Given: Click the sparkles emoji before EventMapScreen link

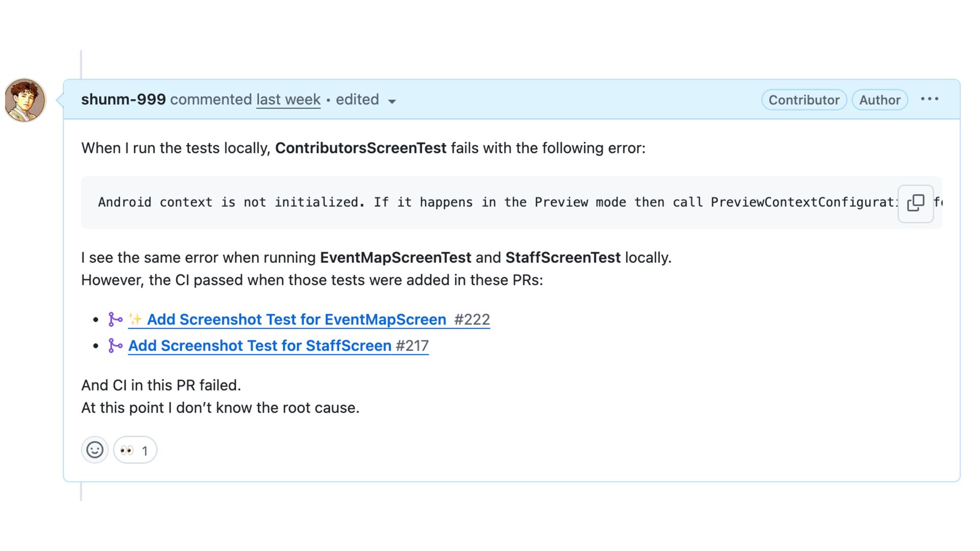Looking at the screenshot, I should 135,319.
